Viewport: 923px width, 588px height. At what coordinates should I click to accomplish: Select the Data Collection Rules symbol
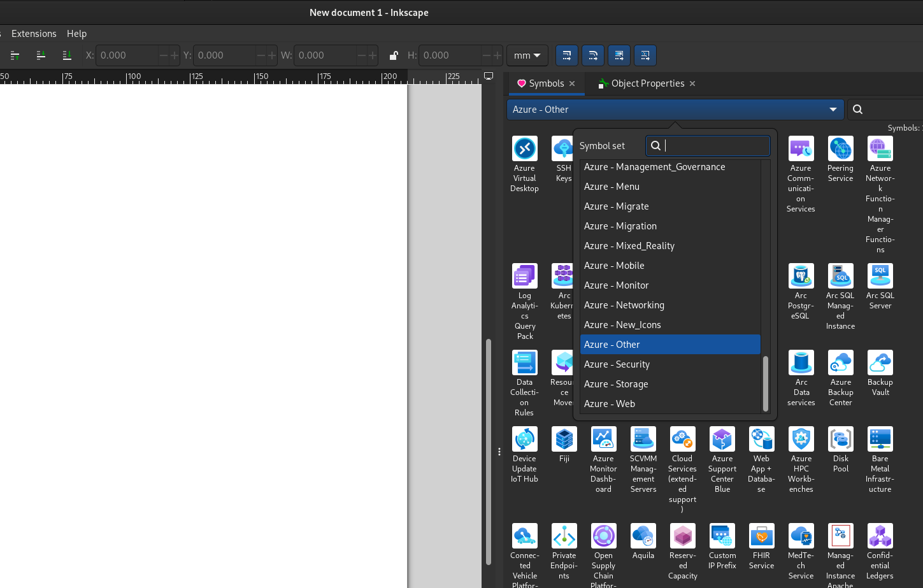coord(524,383)
